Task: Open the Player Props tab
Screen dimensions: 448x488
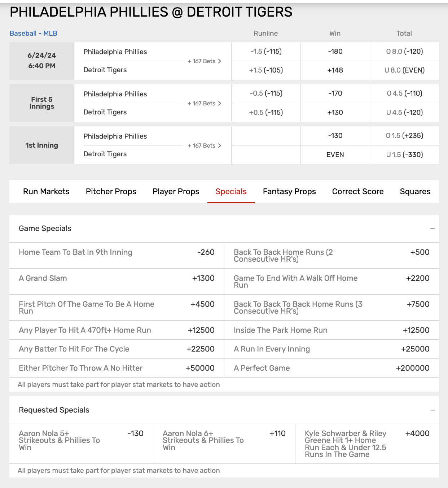Action: tap(176, 192)
